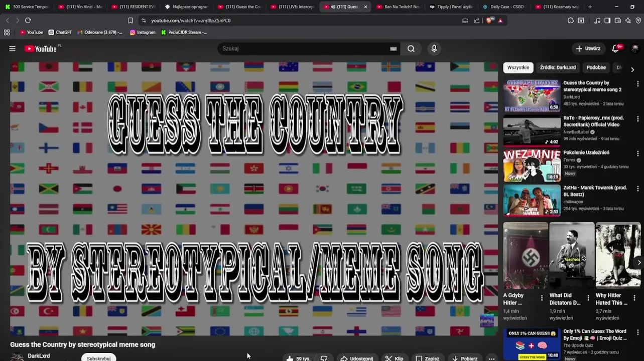Open the Leo AI sparkle icon
The image size is (644, 361).
pos(628,21)
